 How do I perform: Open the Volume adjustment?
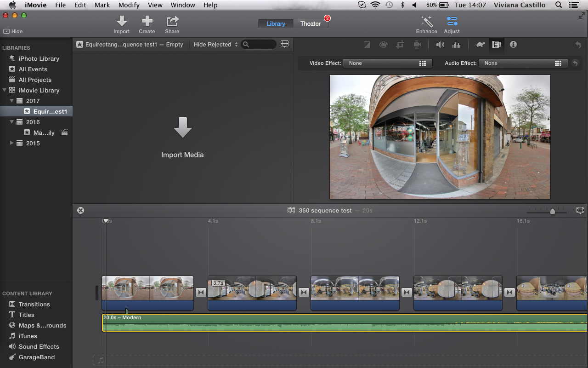[440, 45]
